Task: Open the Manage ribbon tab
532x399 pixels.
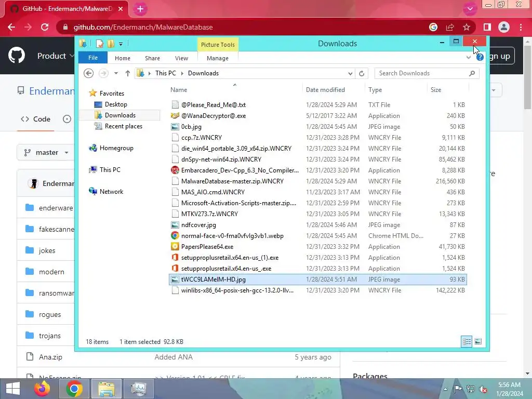Action: point(218,58)
